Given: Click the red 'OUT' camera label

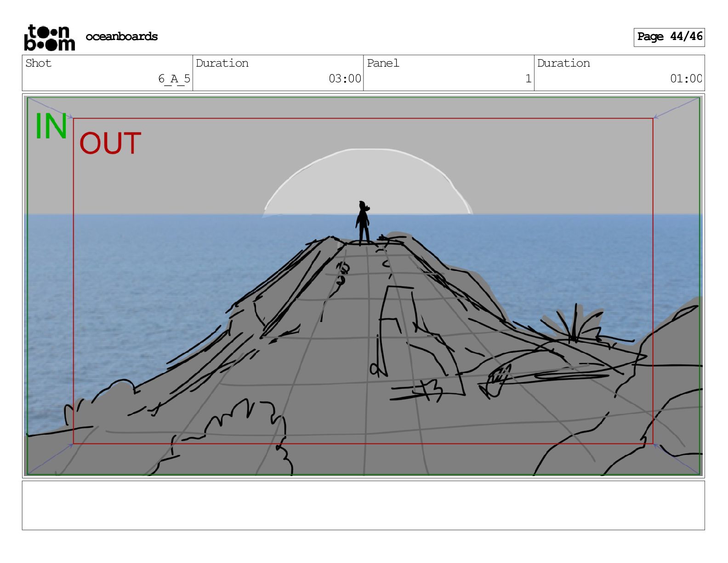Looking at the screenshot, I should [110, 143].
